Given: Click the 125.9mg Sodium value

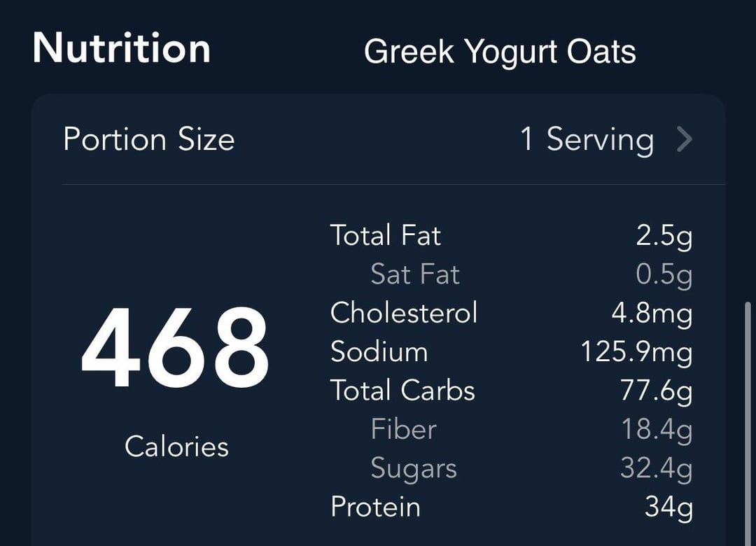Looking at the screenshot, I should [x=637, y=353].
